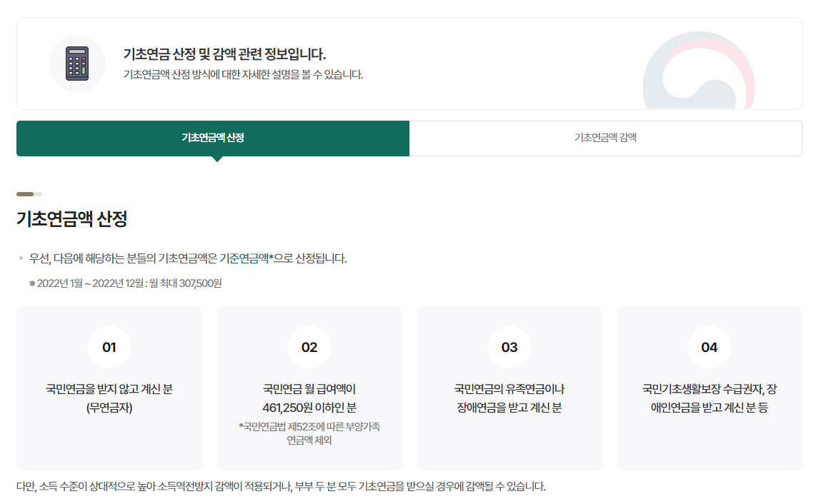Toggle the active 기초연금액 산정 tab off
Viewport: 831px width, 504px height.
coord(212,138)
